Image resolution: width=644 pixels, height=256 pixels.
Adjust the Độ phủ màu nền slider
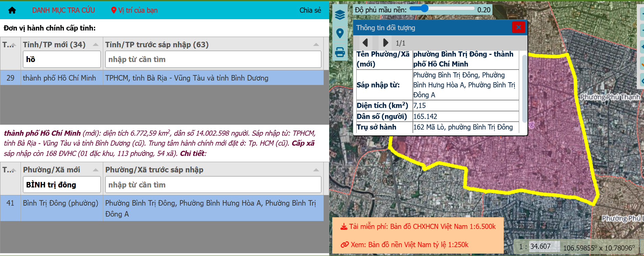click(x=424, y=9)
